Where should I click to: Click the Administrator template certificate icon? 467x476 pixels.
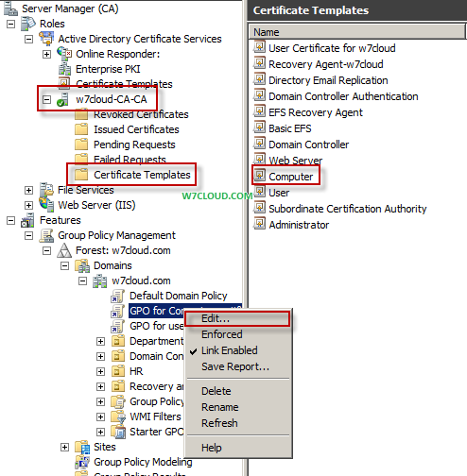pyautogui.click(x=260, y=223)
